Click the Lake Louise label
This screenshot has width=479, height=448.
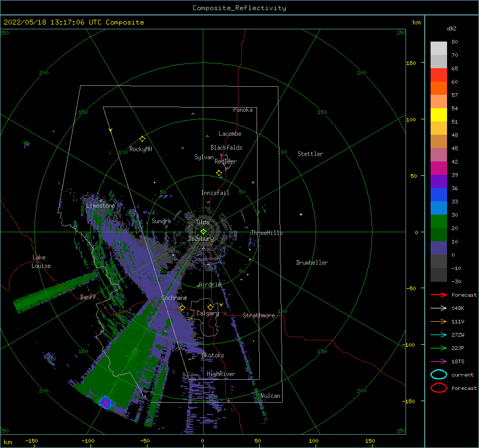pos(41,262)
